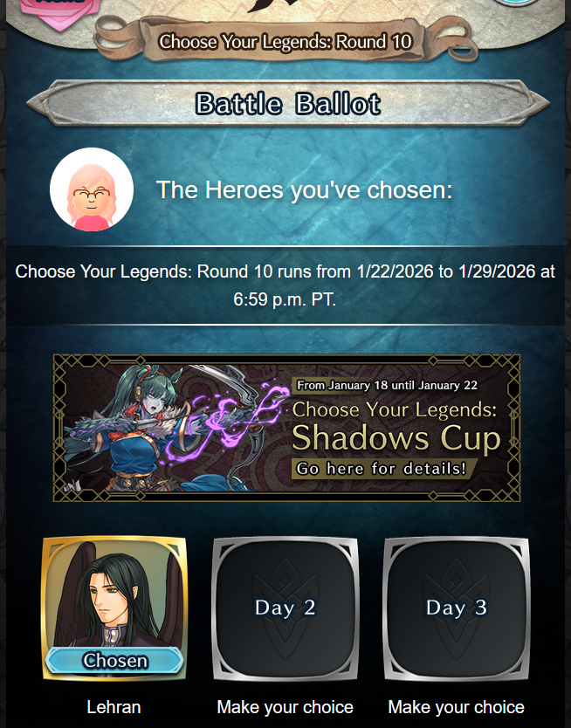Select the empty Day 3 hero slot

tap(457, 608)
